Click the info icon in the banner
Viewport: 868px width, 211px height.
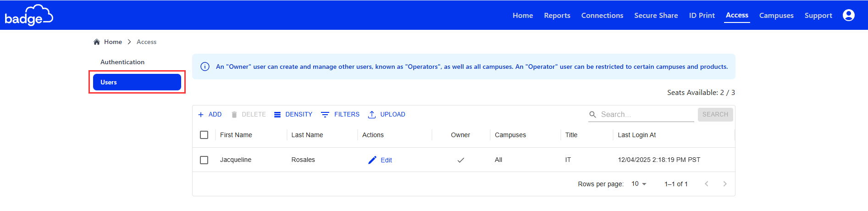tap(205, 67)
